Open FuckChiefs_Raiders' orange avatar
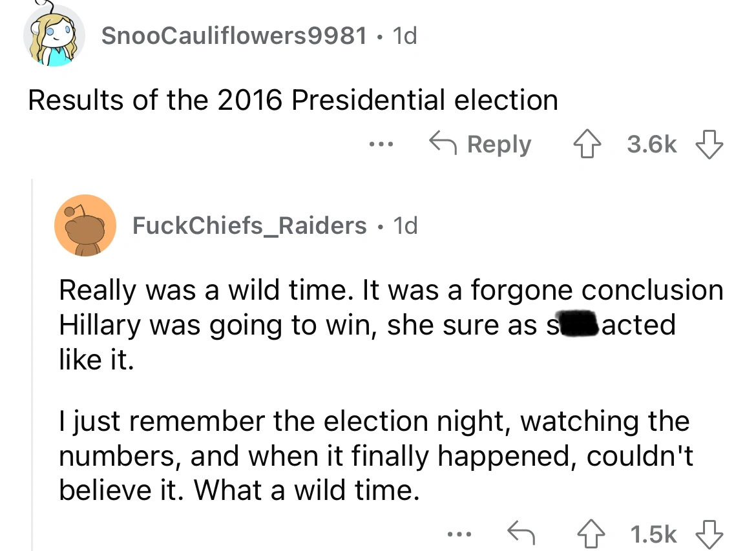 pyautogui.click(x=85, y=225)
